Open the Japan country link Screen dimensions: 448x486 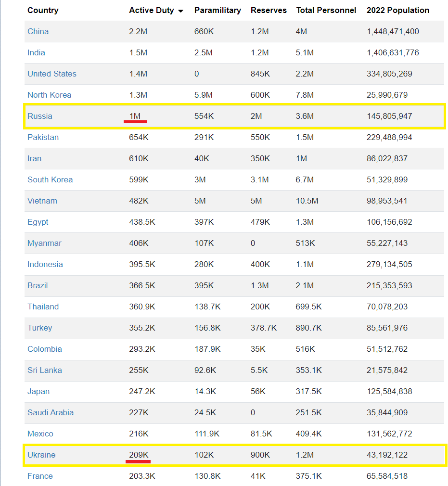38,392
